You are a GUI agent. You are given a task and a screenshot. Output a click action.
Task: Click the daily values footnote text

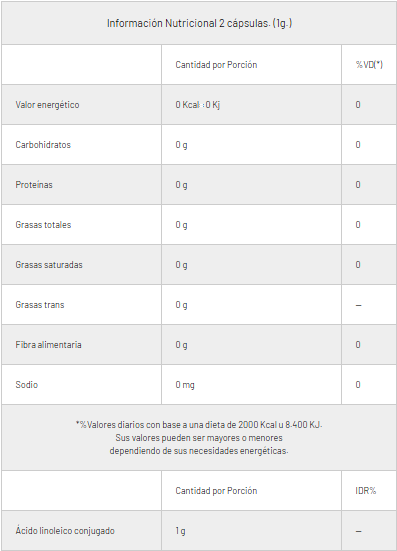point(199,438)
